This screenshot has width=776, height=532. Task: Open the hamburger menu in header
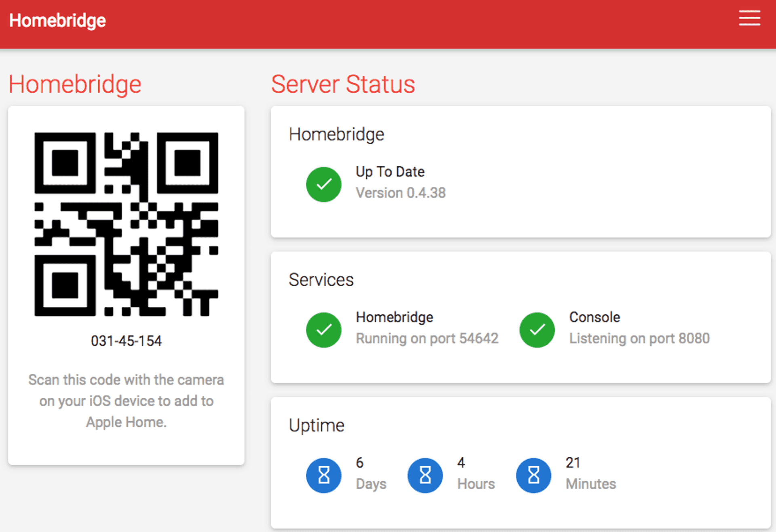coord(749,19)
